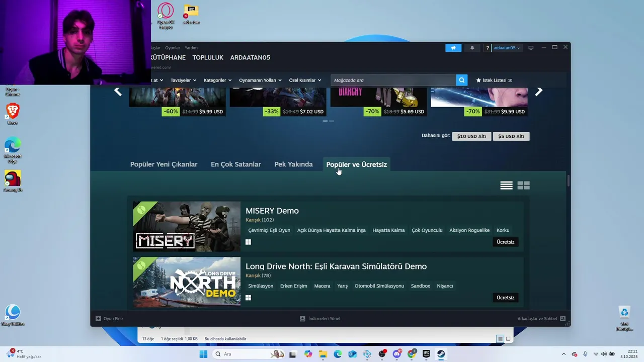Viewport: 644px width, 362px height.
Task: Open the İstek Listesi wishlist
Action: [494, 80]
